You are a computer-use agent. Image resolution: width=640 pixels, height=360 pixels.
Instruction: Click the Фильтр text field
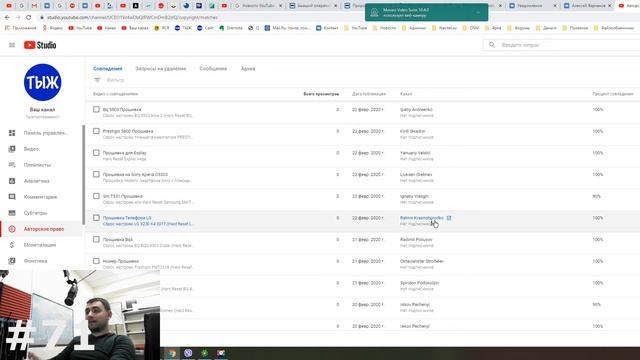(116, 80)
